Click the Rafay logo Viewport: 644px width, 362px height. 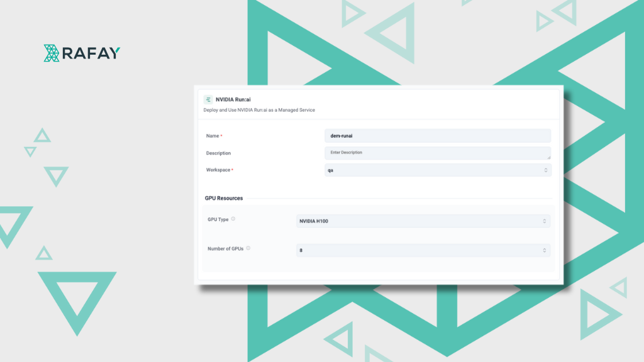click(x=82, y=53)
